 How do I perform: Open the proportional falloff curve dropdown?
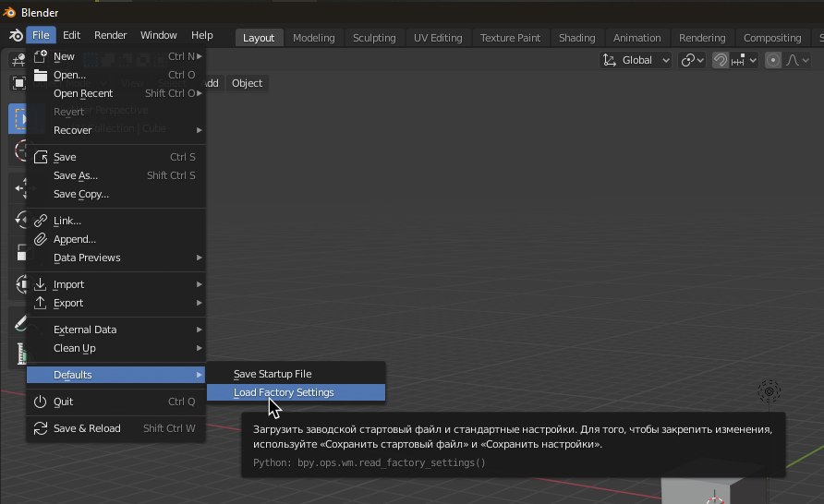(x=797, y=60)
